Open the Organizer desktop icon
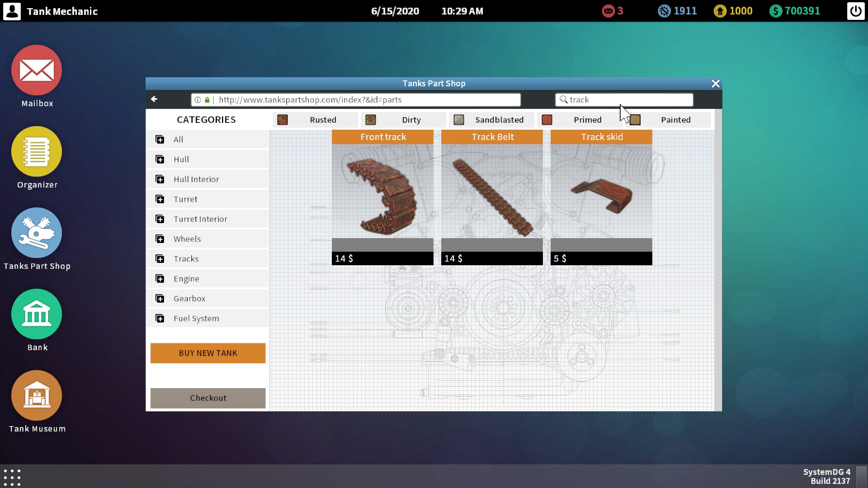 pos(37,152)
